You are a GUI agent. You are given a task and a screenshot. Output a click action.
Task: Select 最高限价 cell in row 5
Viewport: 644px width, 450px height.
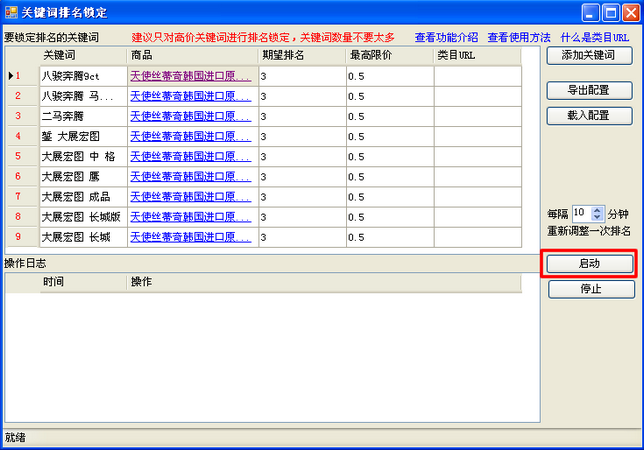389,156
